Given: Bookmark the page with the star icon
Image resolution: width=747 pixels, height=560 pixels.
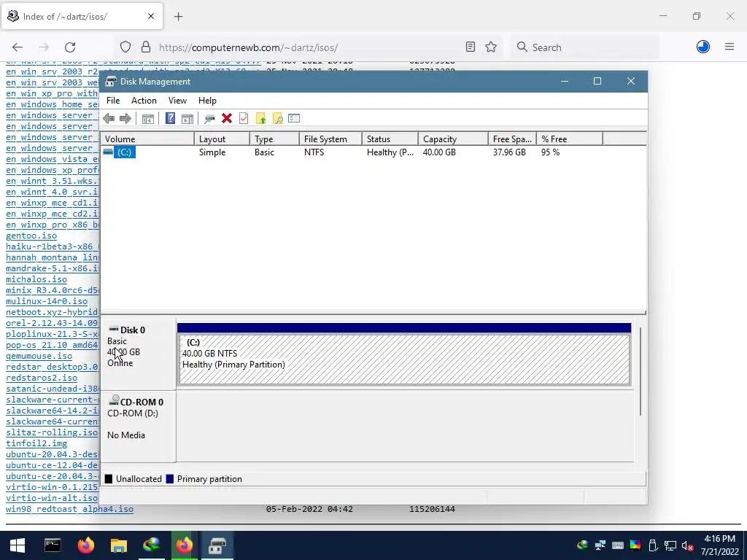Looking at the screenshot, I should pos(491,47).
